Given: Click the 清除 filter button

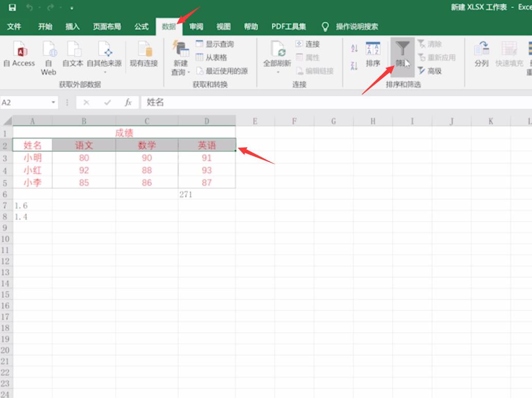Looking at the screenshot, I should (x=430, y=44).
